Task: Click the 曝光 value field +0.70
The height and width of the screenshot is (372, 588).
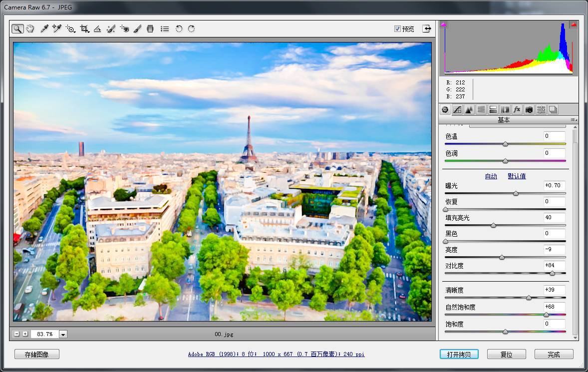Action: 554,185
